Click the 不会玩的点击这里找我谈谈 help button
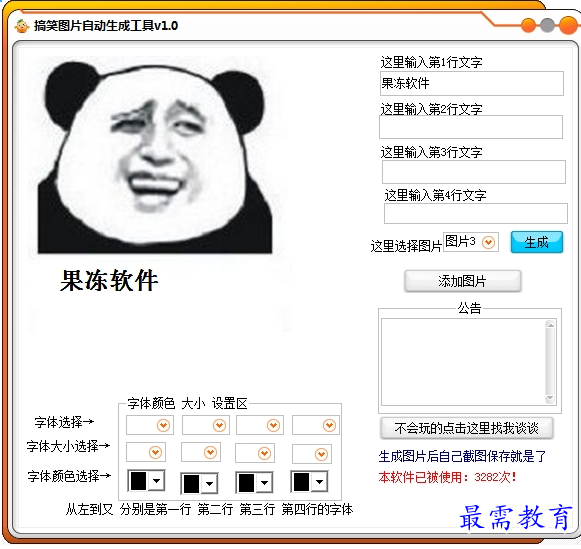Viewport: 581px width, 549px height. pos(467,428)
